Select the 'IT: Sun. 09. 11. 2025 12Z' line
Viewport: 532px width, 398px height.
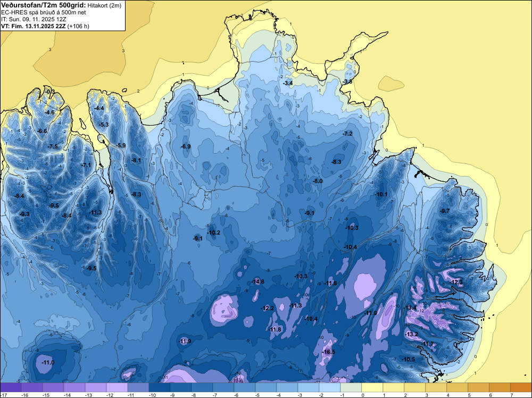coord(34,19)
